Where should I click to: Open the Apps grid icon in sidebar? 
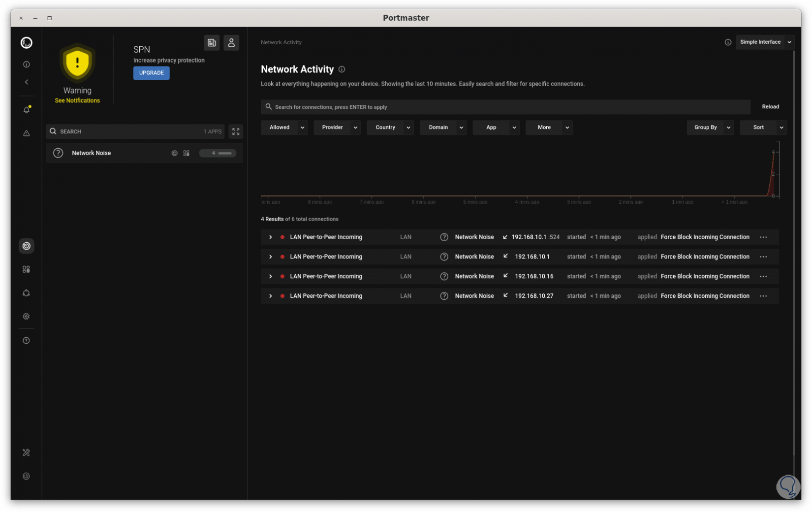tap(27, 270)
